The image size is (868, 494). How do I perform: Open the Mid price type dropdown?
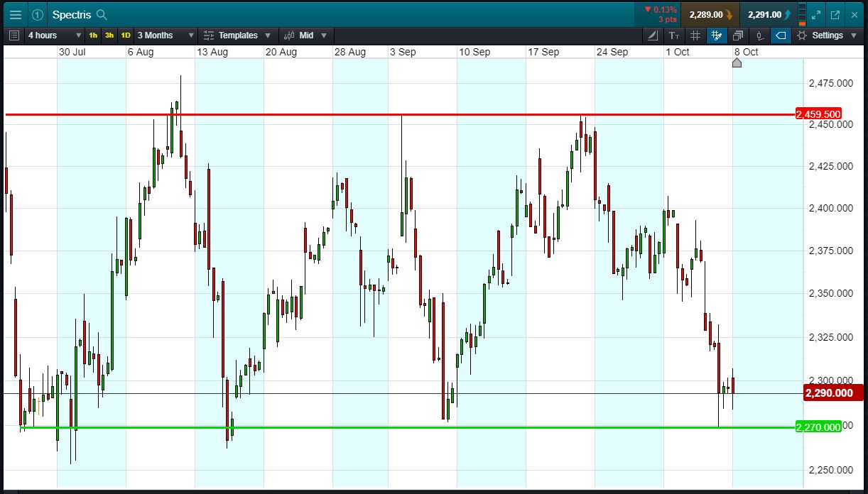tap(307, 35)
